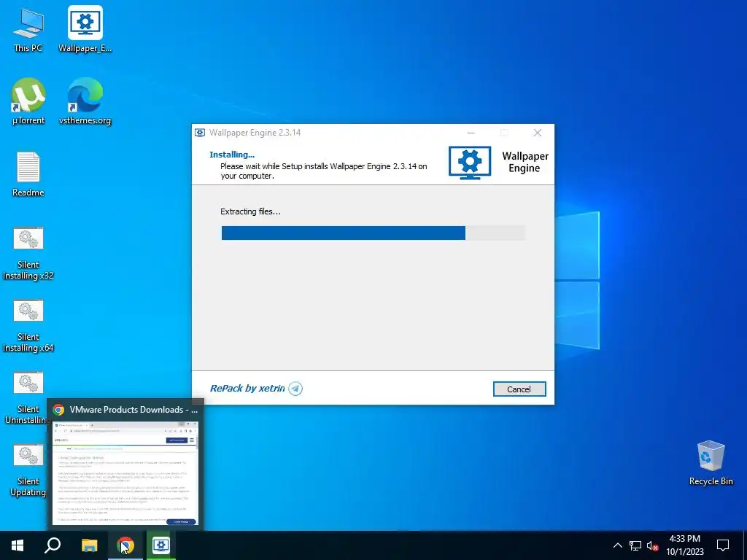Select the Recycle Bin icon
This screenshot has width=747, height=560.
[x=711, y=463]
